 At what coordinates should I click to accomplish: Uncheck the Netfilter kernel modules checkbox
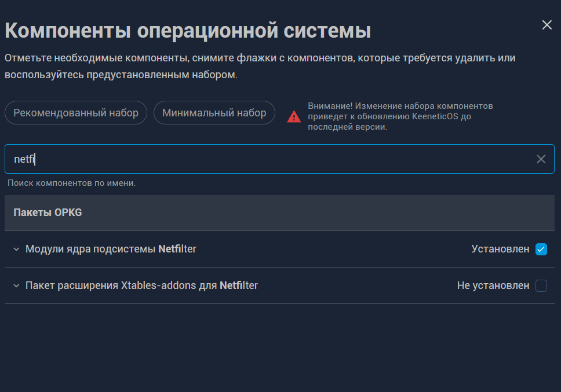click(x=541, y=249)
